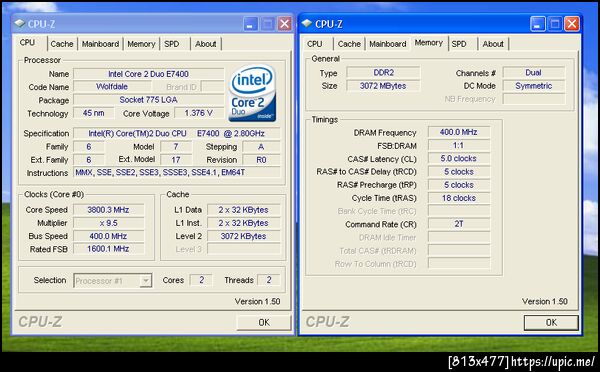Screen dimensions: 600x372
Task: Click the RAS# Precharge (tRP) value
Action: click(459, 185)
